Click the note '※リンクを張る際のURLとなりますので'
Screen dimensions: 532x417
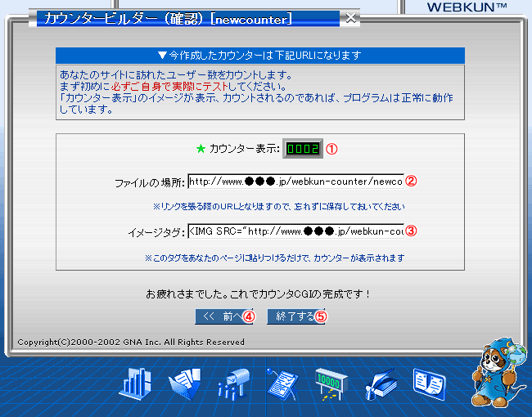click(278, 207)
